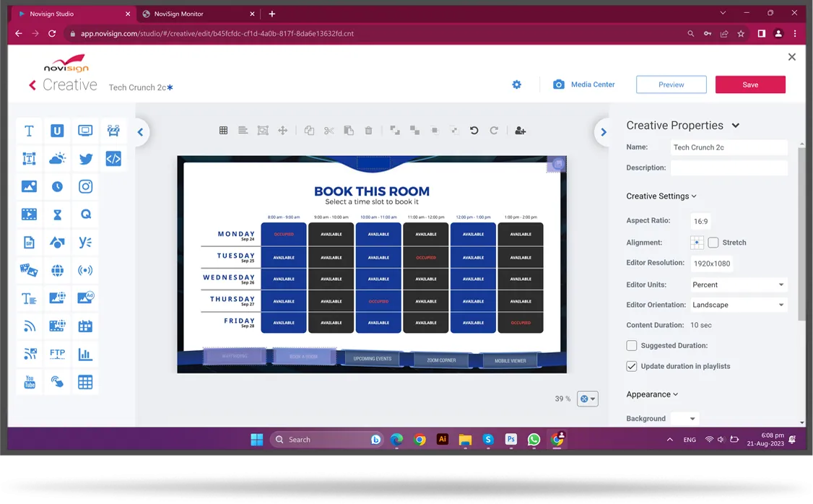Screen dimensions: 813x504
Task: Enable the Stretch checkbox
Action: [x=713, y=243]
